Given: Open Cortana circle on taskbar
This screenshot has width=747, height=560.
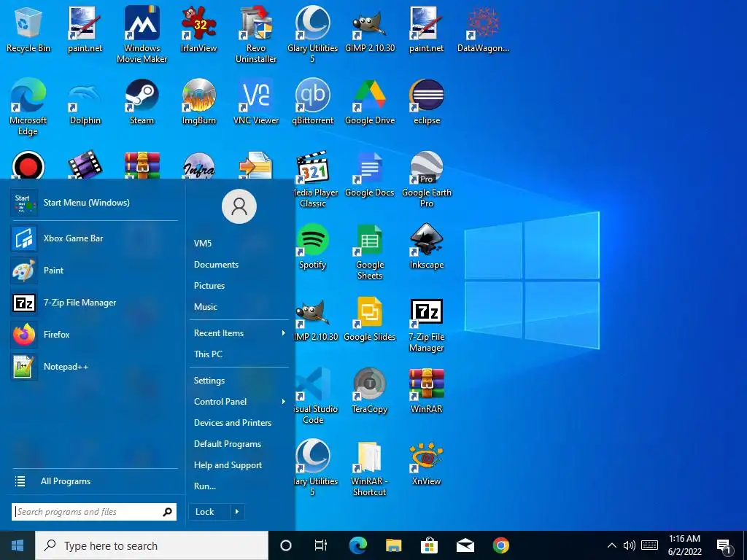Looking at the screenshot, I should (285, 545).
